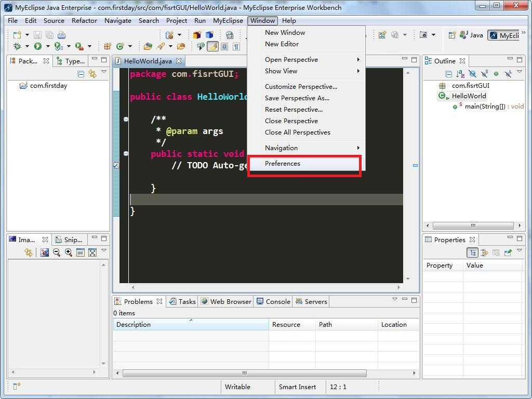532x399 pixels.
Task: Open the New wizard dropdown arrow
Action: (27, 35)
